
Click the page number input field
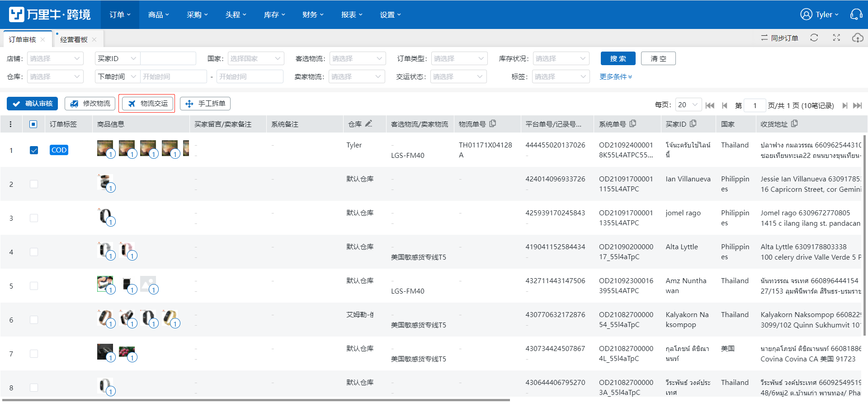coord(755,105)
